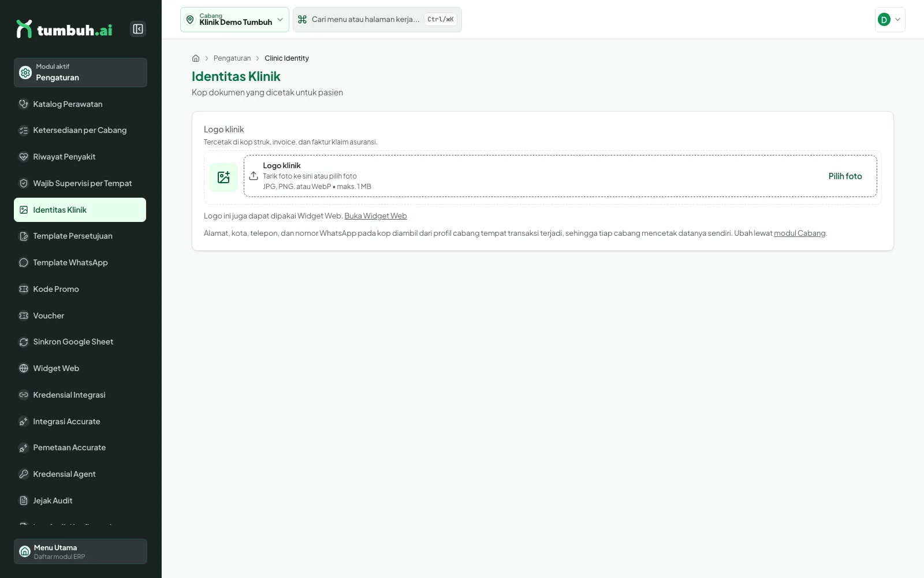Open Katalog Perawatan menu item
This screenshot has height=578, width=924.
[x=80, y=104]
